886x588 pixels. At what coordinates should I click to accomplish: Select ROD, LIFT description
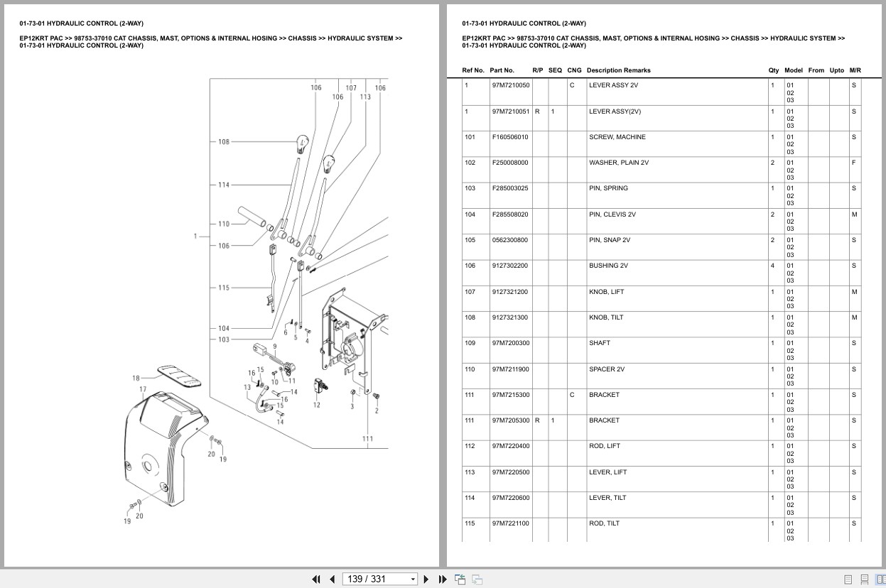pos(605,446)
